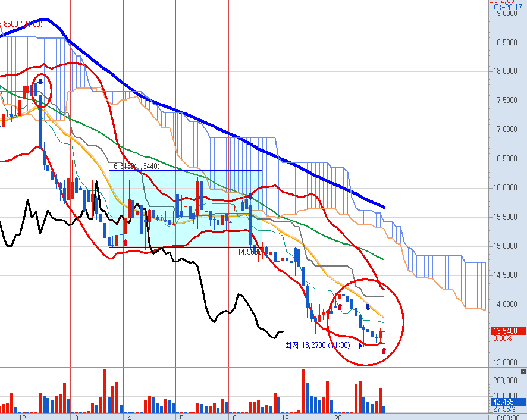This screenshot has height=420, width=527.
Task: Click the current price tag 13,5400
Action: [x=508, y=331]
